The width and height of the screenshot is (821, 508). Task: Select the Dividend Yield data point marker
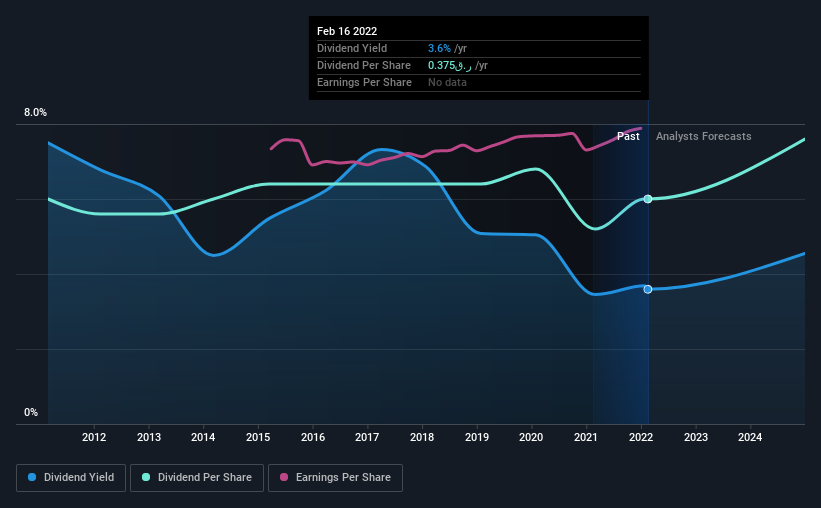click(x=648, y=289)
